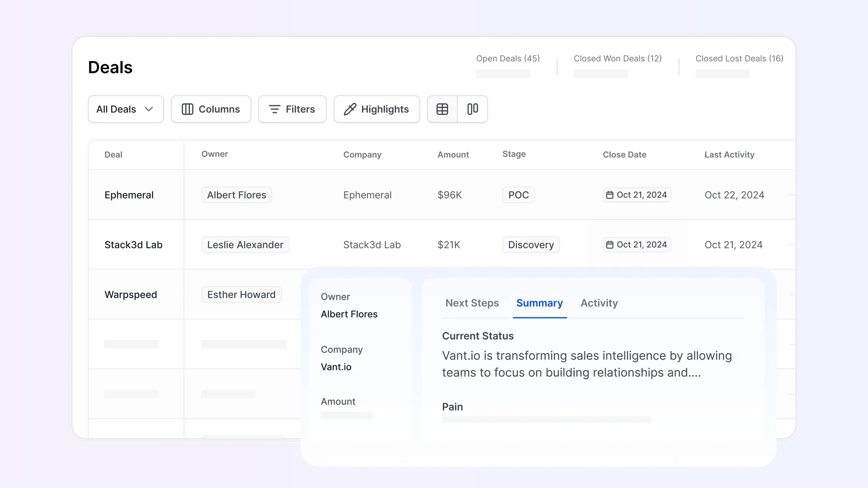Sort by the Company column header
Viewport: 868px width, 488px height.
pyautogui.click(x=362, y=155)
